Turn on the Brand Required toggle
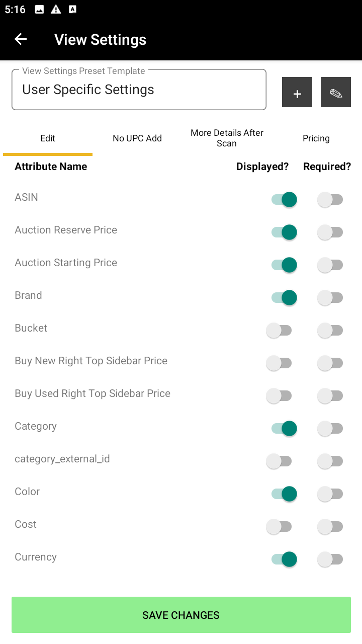 click(330, 298)
